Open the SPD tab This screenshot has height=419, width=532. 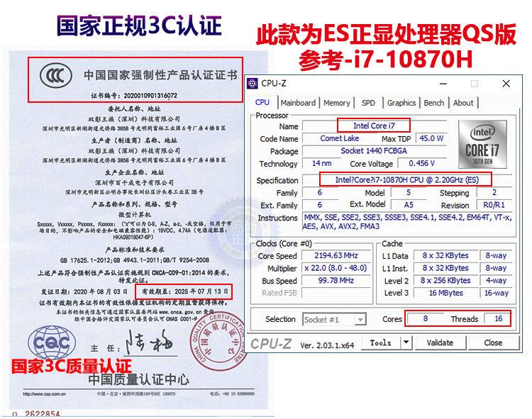coord(368,103)
